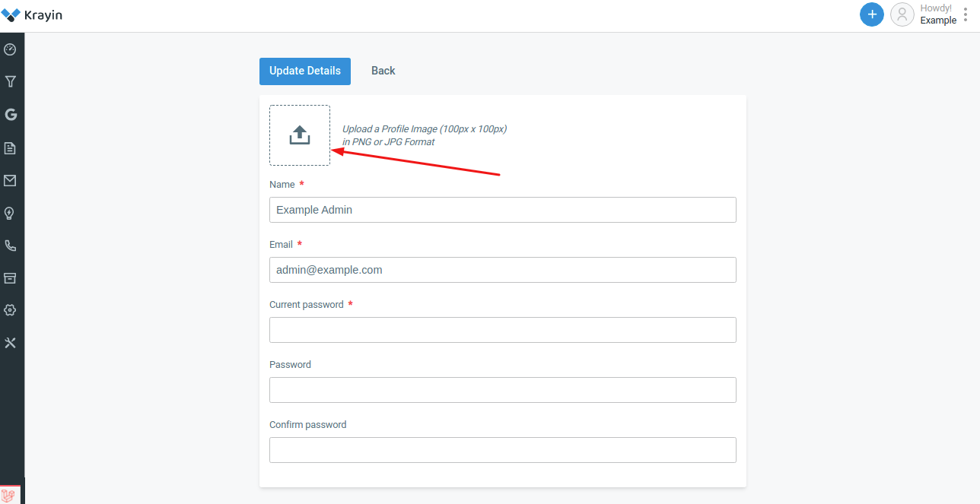Select the Email field showing admin@example.com

tap(502, 270)
